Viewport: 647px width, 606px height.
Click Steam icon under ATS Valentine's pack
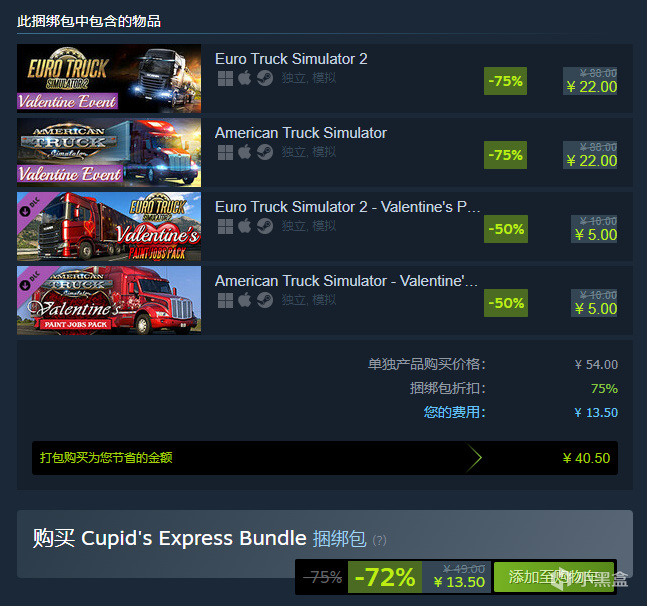(265, 300)
